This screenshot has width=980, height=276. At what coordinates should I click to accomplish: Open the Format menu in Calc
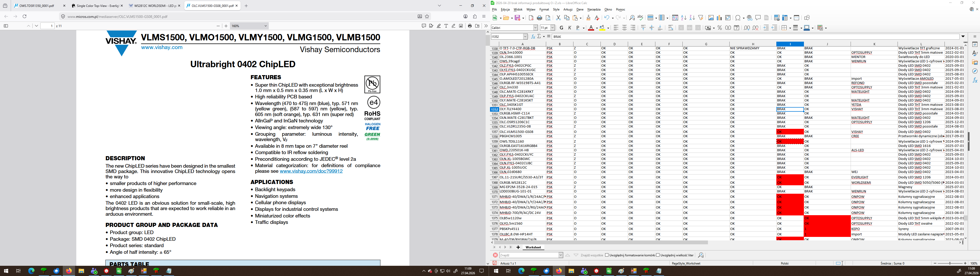pos(544,9)
